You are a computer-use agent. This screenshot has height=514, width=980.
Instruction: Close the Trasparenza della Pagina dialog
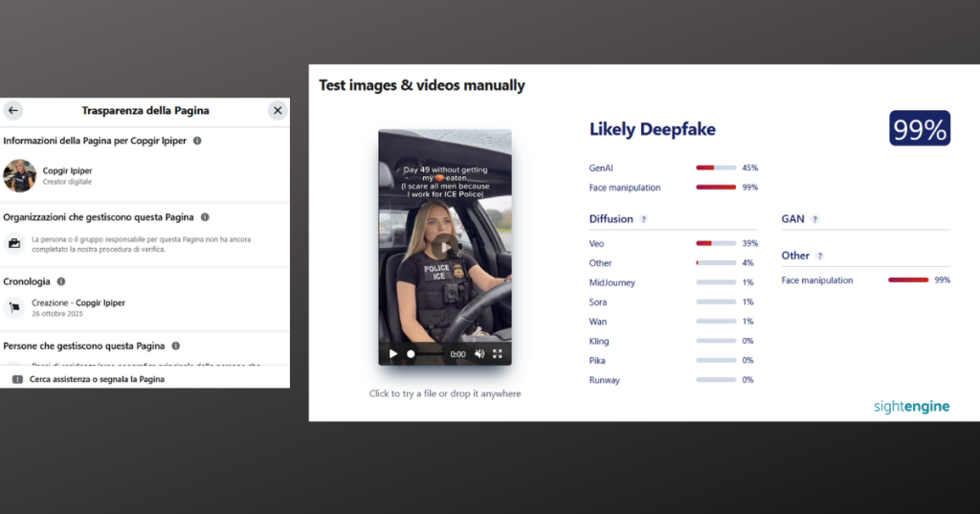278,110
